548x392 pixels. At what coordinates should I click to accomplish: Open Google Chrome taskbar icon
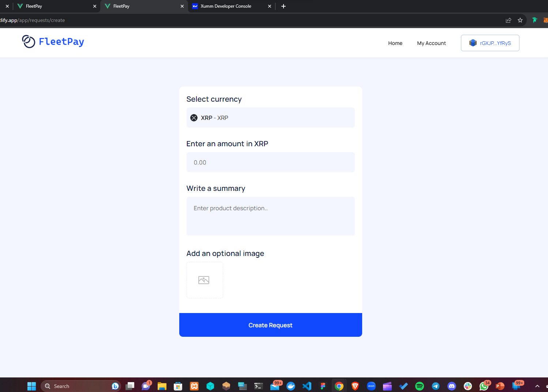click(x=339, y=386)
